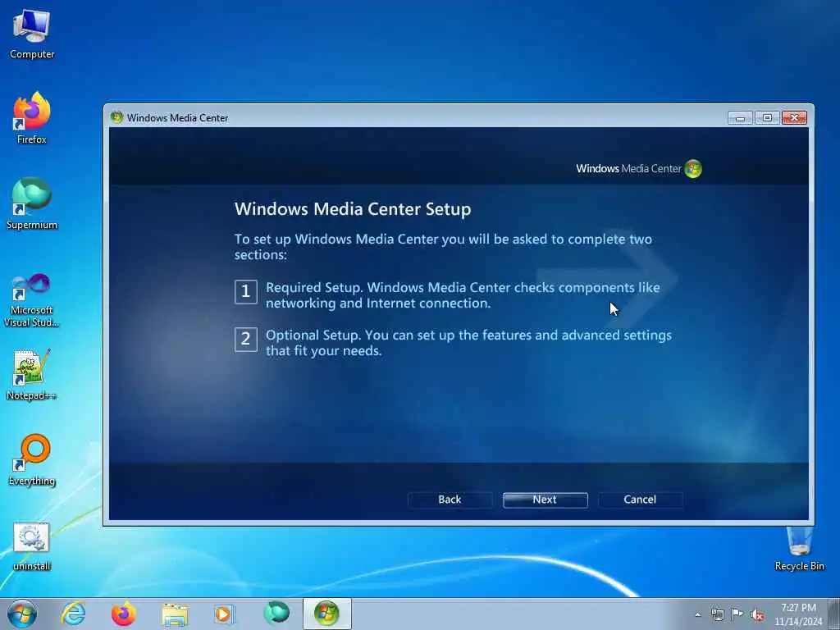
Task: Minimize the Windows Media Center window
Action: click(740, 118)
